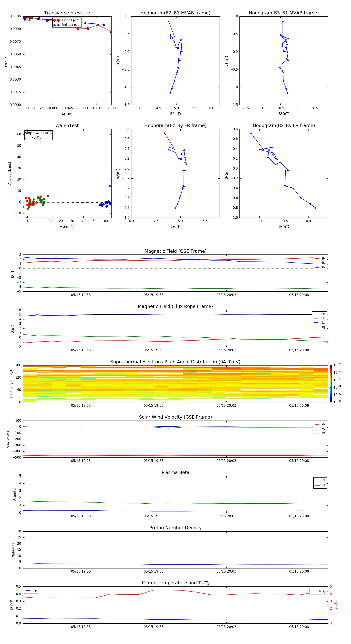Click the 'V_A(km/s)' axis label of WalenTest

tap(67, 227)
